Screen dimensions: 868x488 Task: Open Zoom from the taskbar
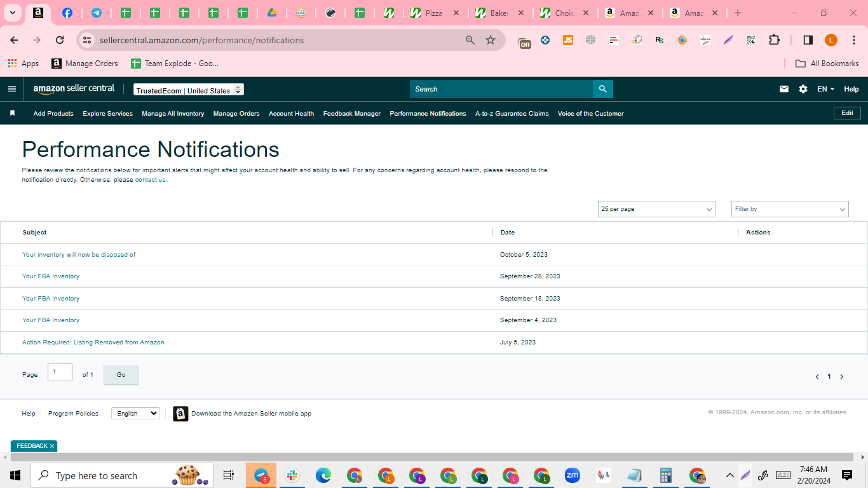point(573,475)
